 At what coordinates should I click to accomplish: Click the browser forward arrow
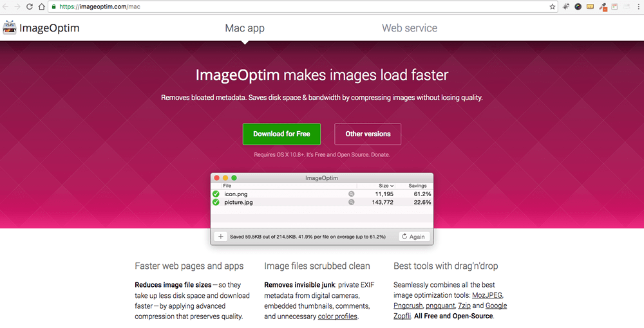pos(17,6)
